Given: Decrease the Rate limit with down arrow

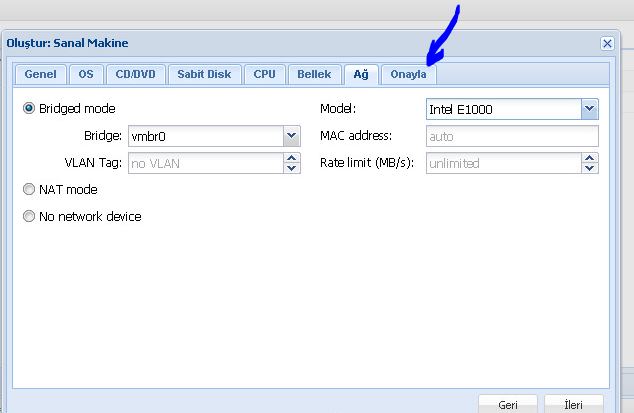Looking at the screenshot, I should click(x=589, y=168).
